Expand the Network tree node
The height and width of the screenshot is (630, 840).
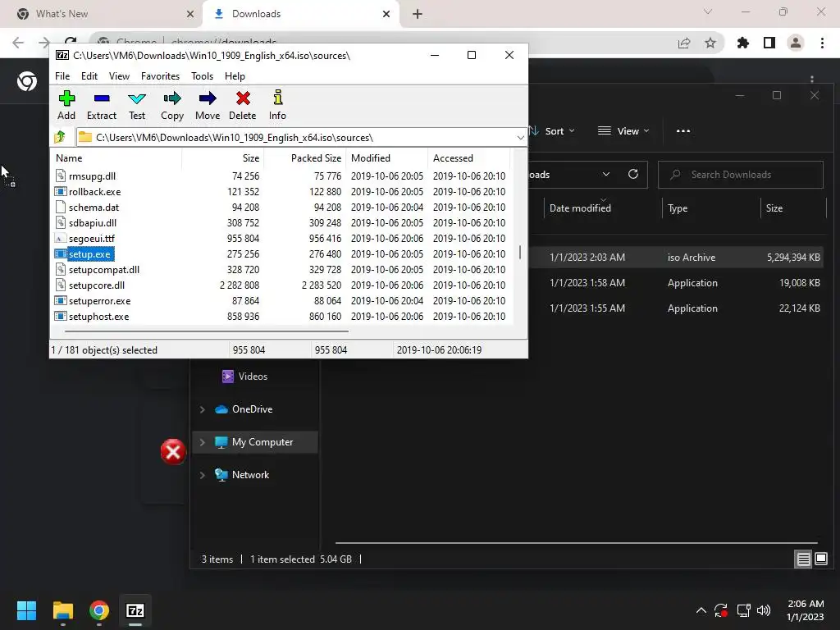tap(202, 475)
